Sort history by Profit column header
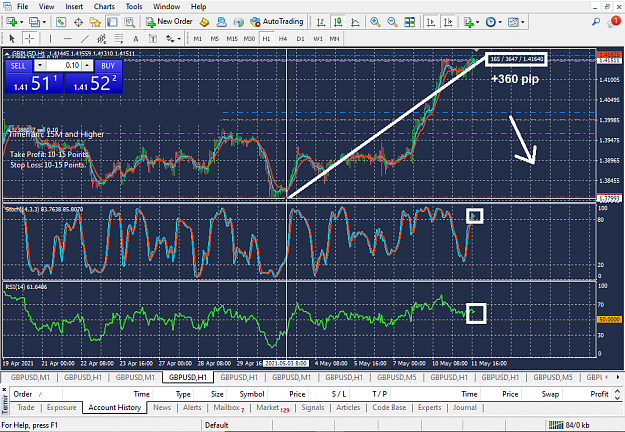Screen dimensions: 625x432 click(599, 394)
